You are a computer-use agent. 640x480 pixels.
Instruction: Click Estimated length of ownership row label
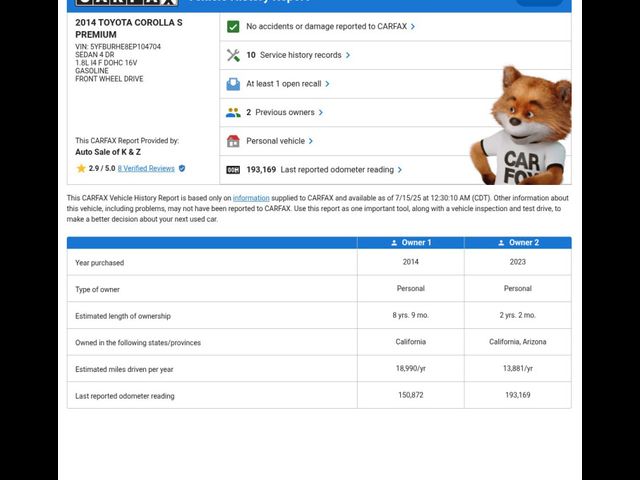[x=123, y=316]
